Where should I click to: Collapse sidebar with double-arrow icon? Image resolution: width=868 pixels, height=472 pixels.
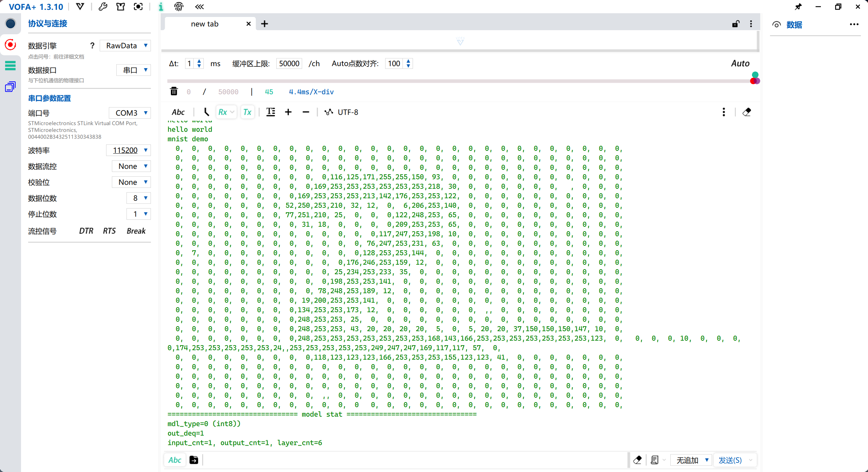point(199,6)
